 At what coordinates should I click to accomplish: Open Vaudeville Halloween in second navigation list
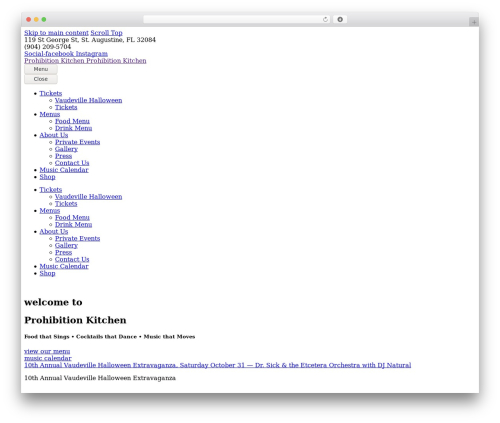(x=88, y=197)
